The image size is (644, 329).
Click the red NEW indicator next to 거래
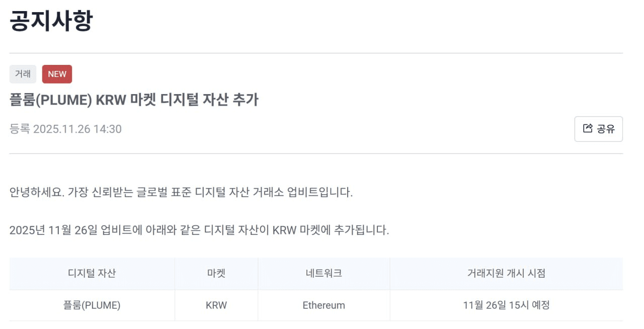57,74
